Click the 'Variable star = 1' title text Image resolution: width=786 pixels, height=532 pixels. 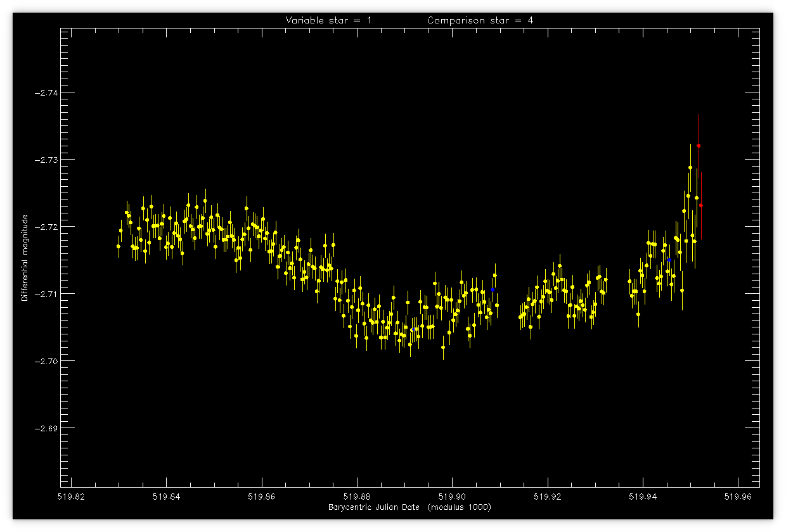click(329, 20)
